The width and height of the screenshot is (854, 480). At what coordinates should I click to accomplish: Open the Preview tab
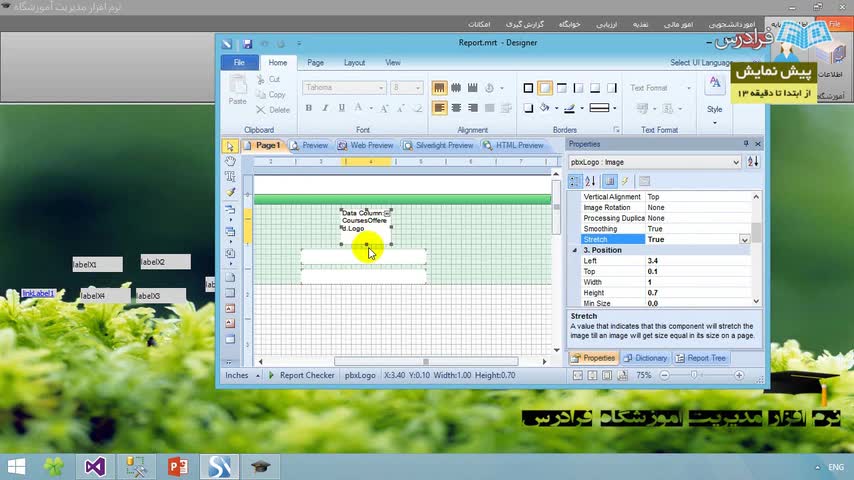pyautogui.click(x=309, y=145)
